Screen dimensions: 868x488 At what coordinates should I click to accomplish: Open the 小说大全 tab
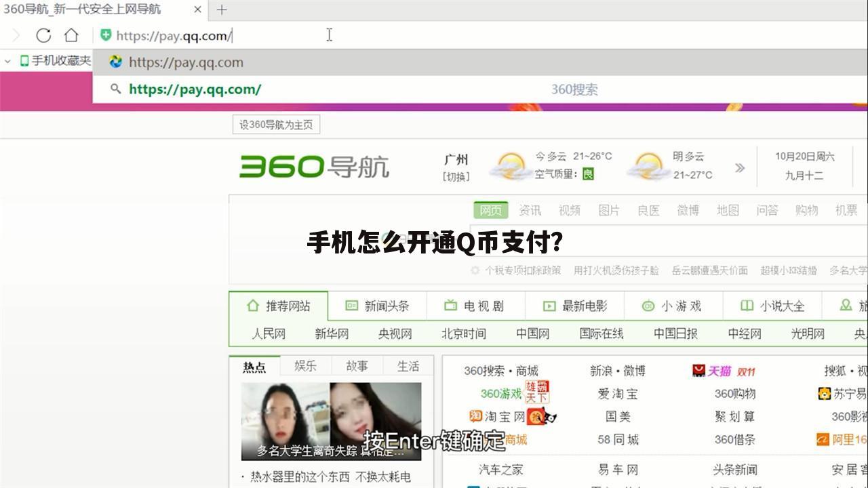pyautogui.click(x=772, y=306)
